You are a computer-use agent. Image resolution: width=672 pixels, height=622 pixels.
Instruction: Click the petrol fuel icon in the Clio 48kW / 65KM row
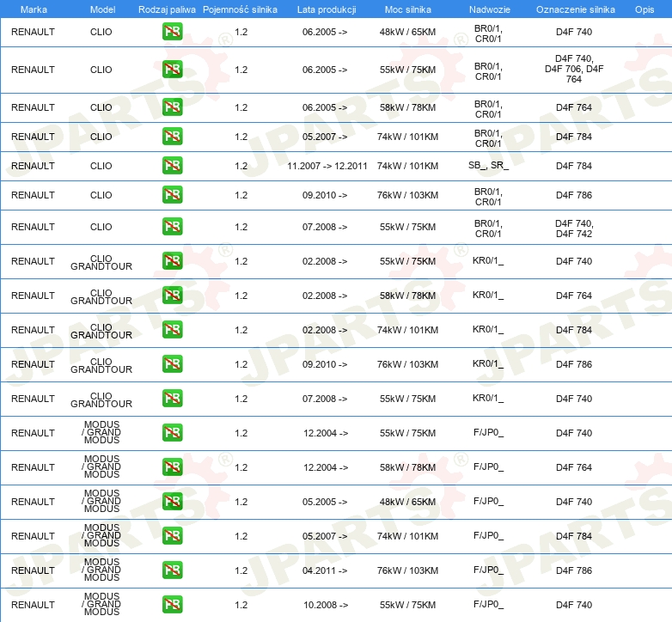(172, 32)
